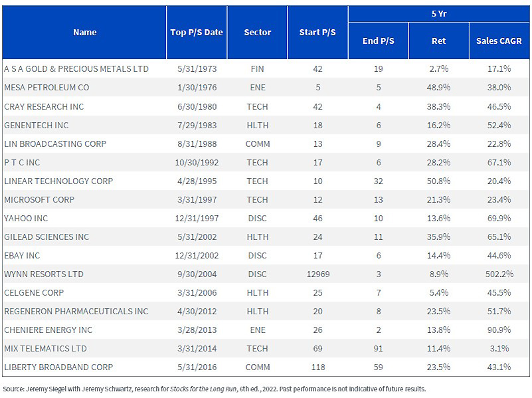The width and height of the screenshot is (532, 398).
Task: Click the Start P/S value 46
Action: pos(317,219)
